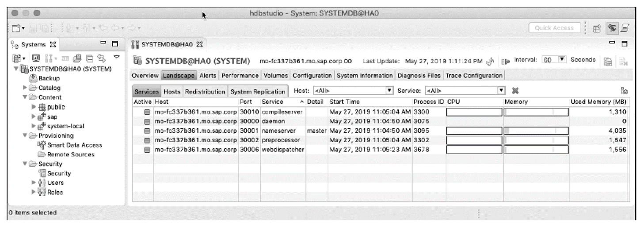Click the Find System icon in Systems toolbar
This screenshot has width=644, height=228.
pyautogui.click(x=77, y=58)
